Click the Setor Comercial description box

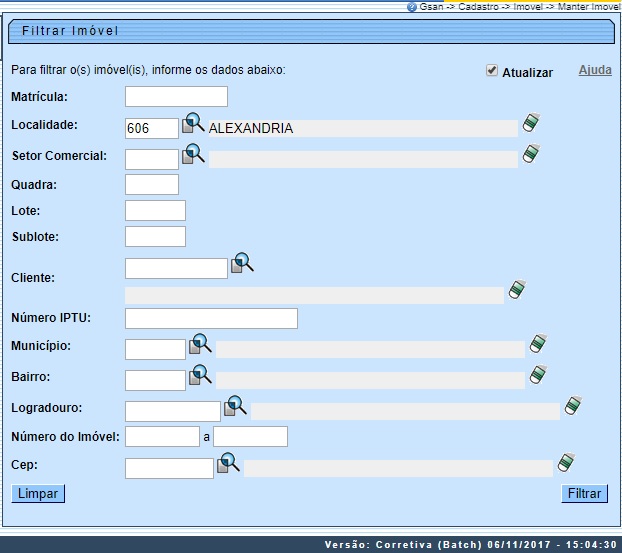[x=363, y=159]
